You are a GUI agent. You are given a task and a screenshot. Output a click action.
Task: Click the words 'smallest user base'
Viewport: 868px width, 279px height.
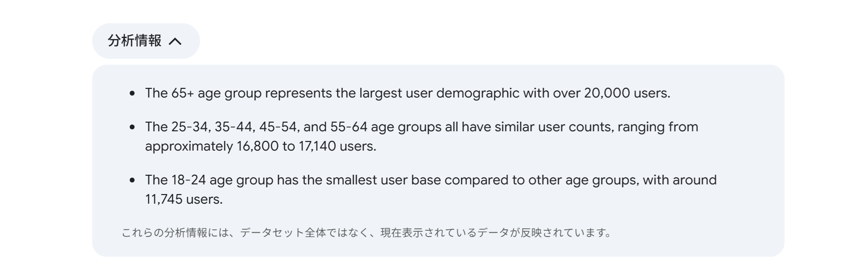tap(383, 180)
